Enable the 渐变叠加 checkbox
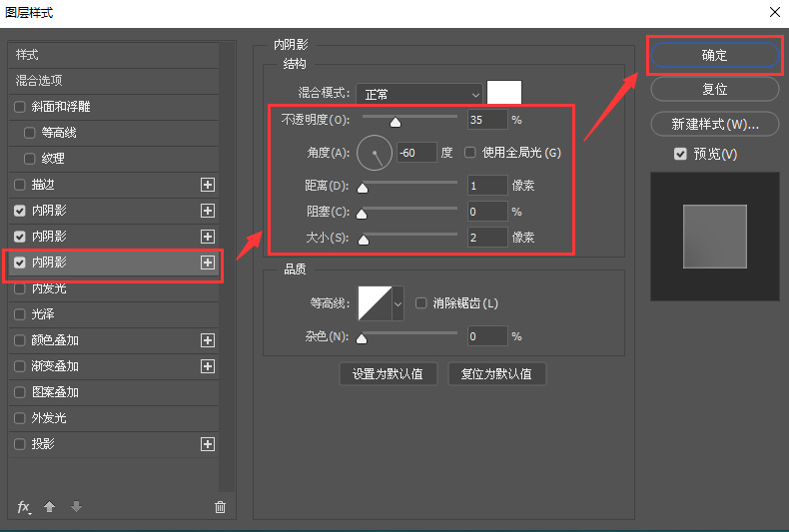The width and height of the screenshot is (789, 532). pos(20,366)
